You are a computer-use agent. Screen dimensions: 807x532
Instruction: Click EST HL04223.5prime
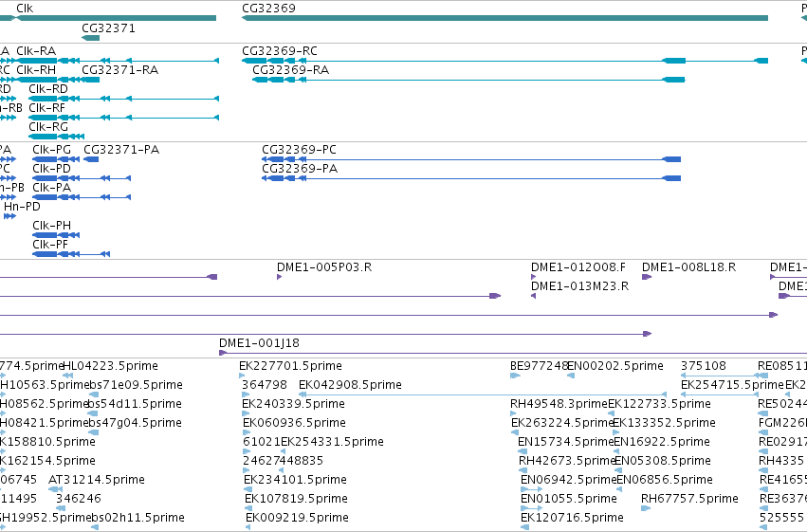coord(110,366)
